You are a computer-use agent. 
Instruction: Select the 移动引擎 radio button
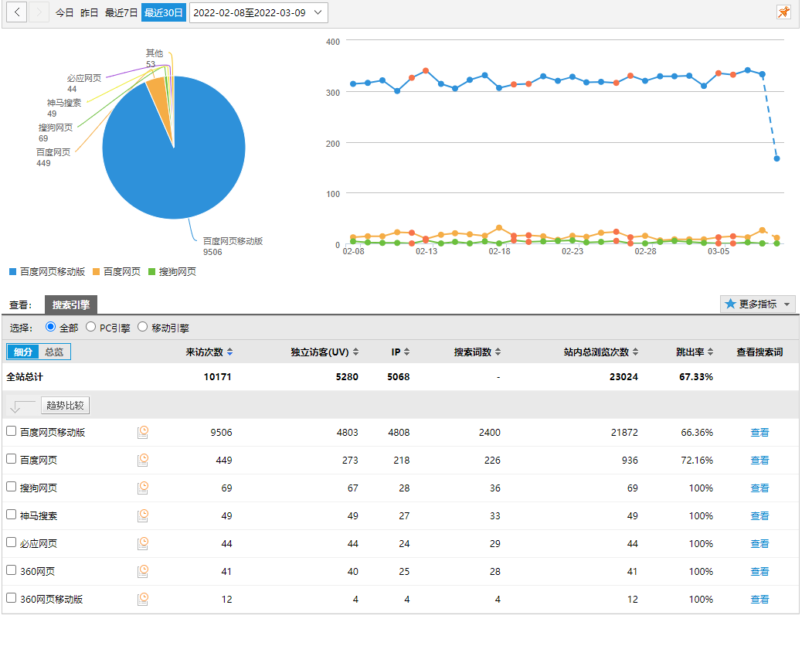[142, 328]
